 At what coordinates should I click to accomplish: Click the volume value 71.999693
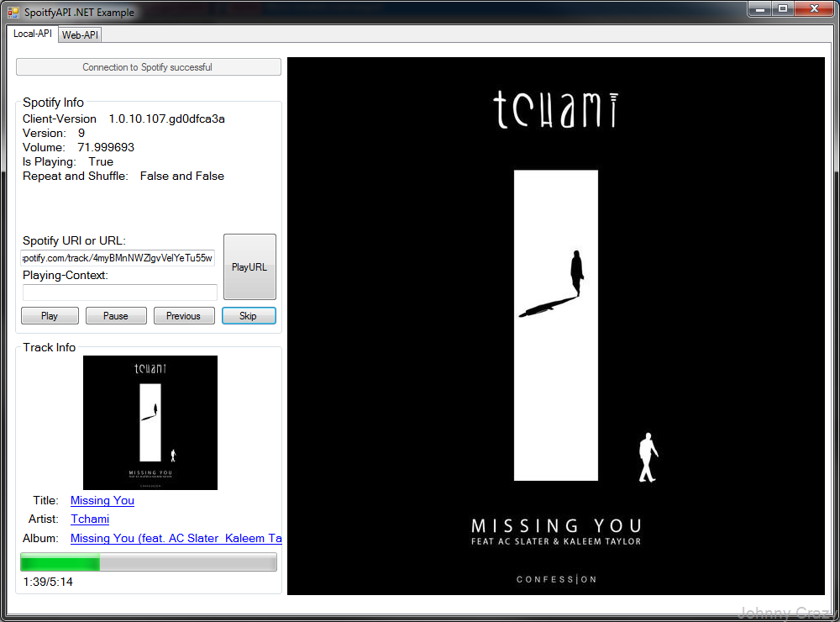pyautogui.click(x=106, y=147)
